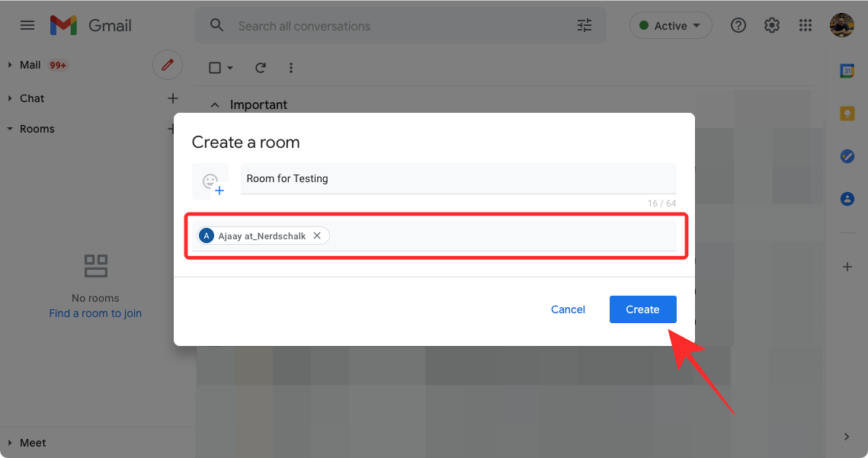Image resolution: width=868 pixels, height=458 pixels.
Task: Click the room name input field
Action: click(457, 178)
